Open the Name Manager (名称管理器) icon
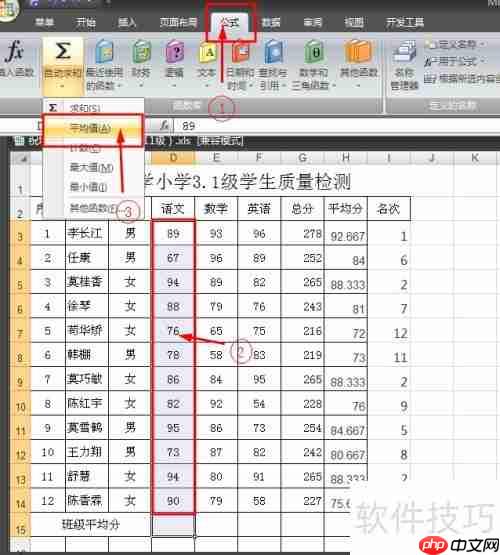 tap(405, 53)
